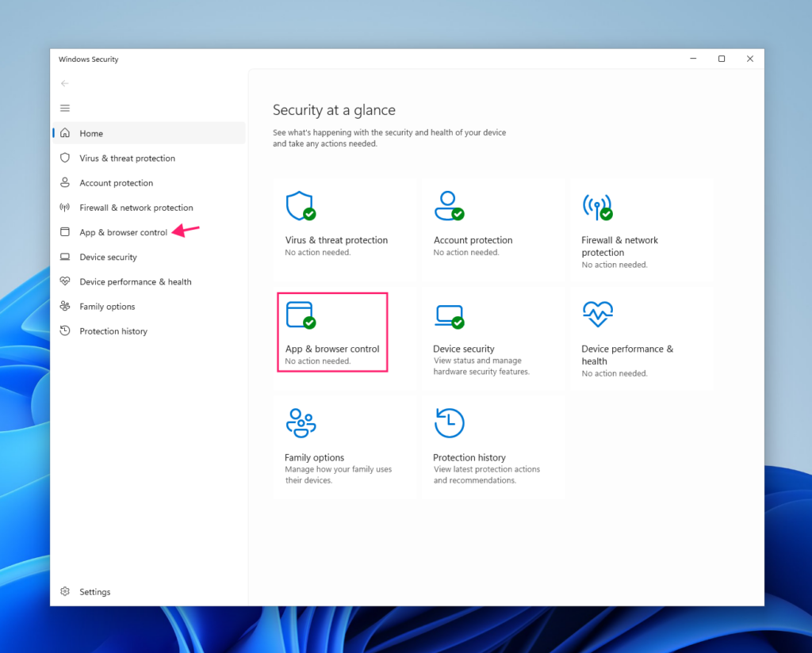Open Device performance & health in the sidebar

pos(149,281)
